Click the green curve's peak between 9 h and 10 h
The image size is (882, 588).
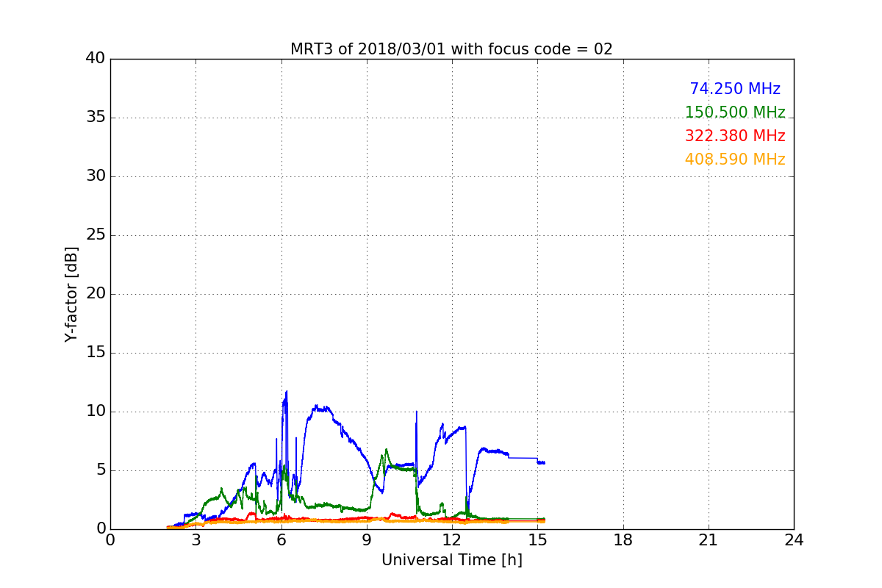point(386,450)
